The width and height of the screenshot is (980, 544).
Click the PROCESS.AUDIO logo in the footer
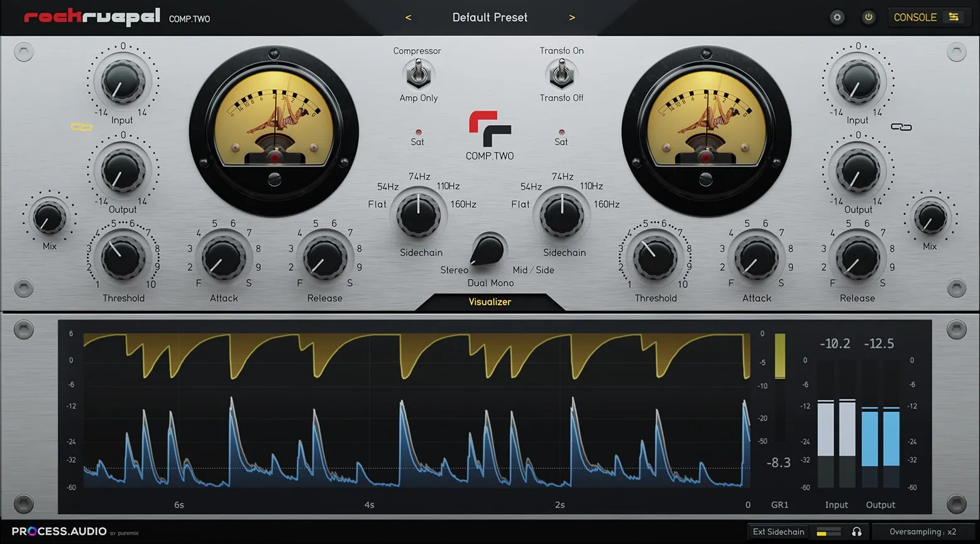point(59,531)
